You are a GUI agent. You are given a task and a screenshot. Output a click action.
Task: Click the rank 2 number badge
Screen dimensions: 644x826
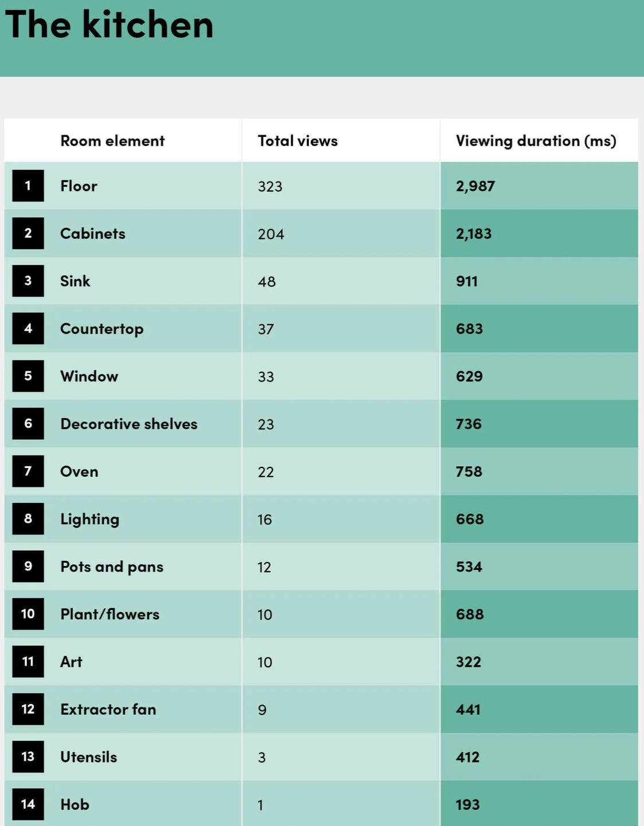coord(28,233)
